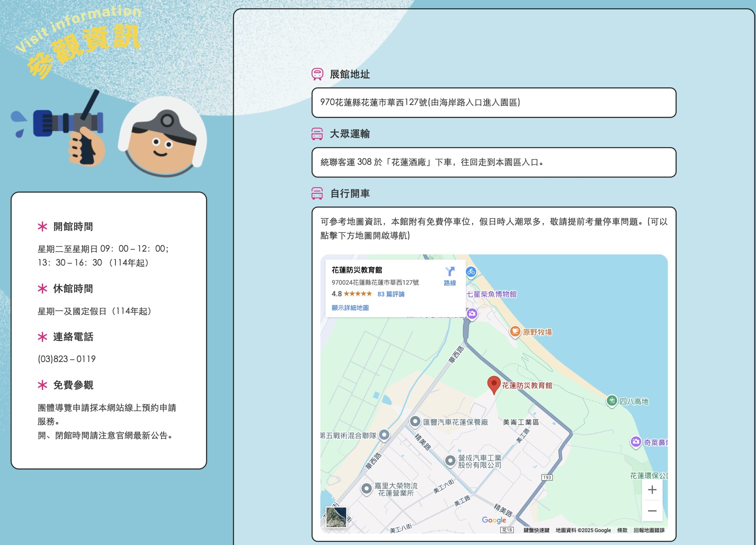Click the blue bicycle marker on the map
This screenshot has width=756, height=545.
471,272
